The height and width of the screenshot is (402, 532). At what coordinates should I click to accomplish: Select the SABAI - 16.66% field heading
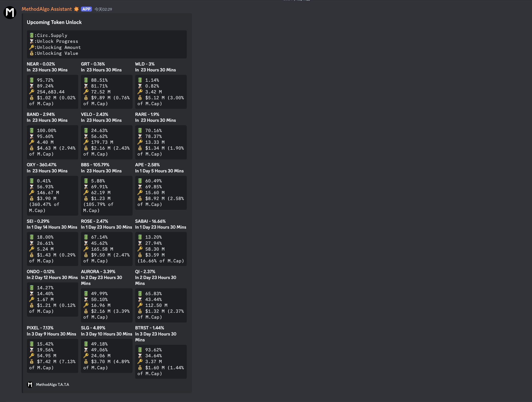(150, 221)
